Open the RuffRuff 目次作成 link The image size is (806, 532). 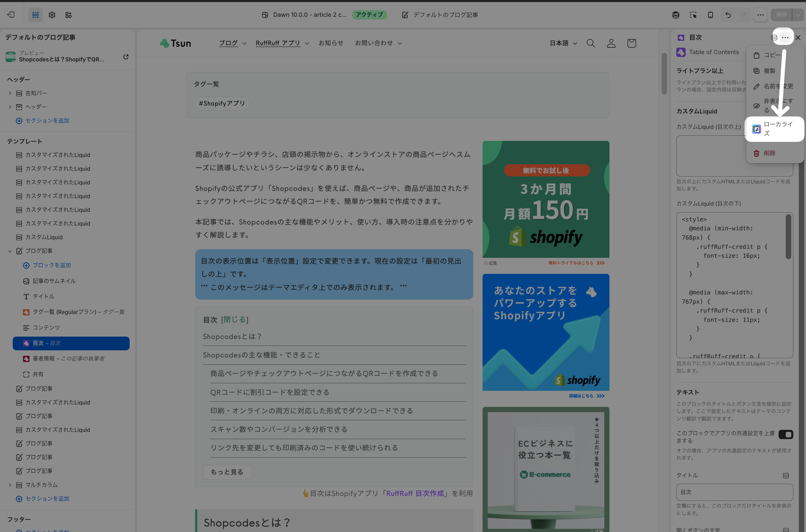(x=415, y=493)
